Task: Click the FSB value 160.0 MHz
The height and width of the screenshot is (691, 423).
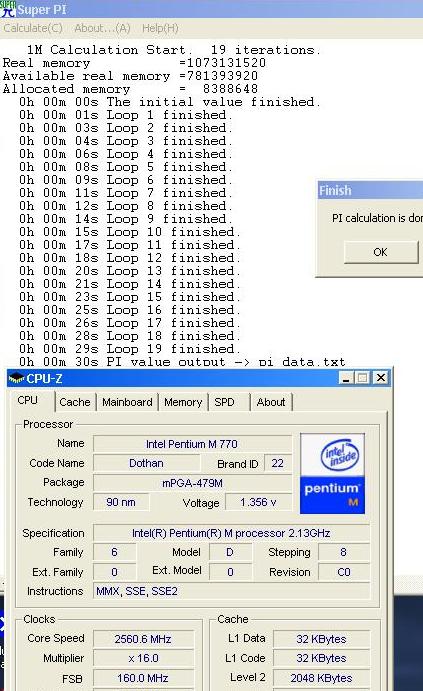Action: (x=143, y=678)
